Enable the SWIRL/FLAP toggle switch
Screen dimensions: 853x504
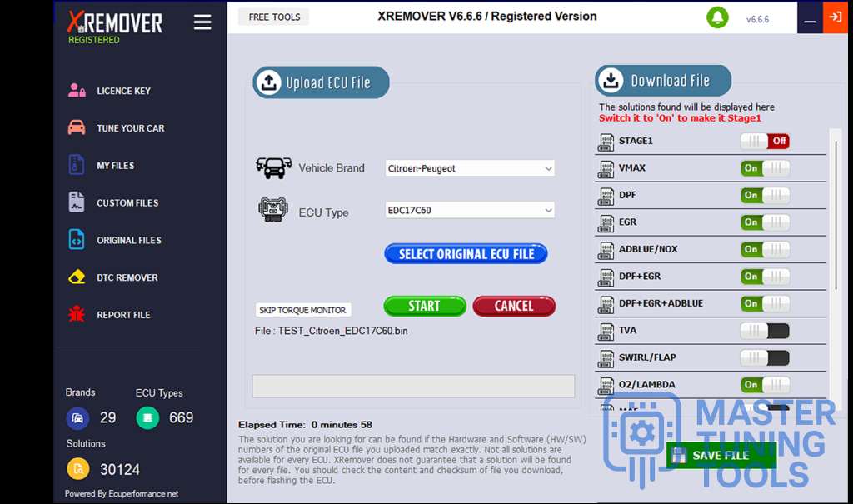[x=765, y=357]
